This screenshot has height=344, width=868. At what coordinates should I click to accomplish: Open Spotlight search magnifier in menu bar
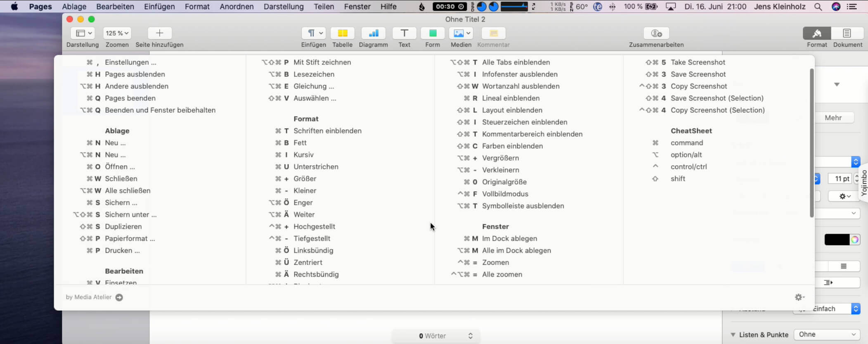pos(818,7)
